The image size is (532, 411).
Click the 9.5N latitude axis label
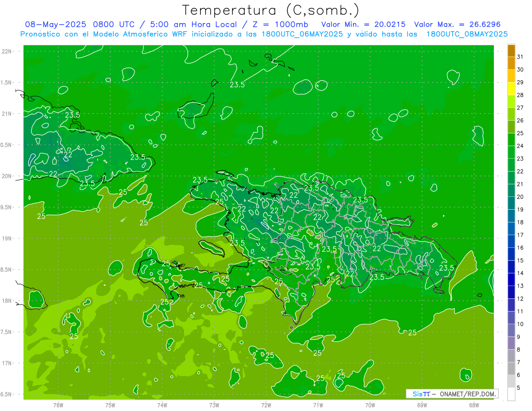[7, 207]
